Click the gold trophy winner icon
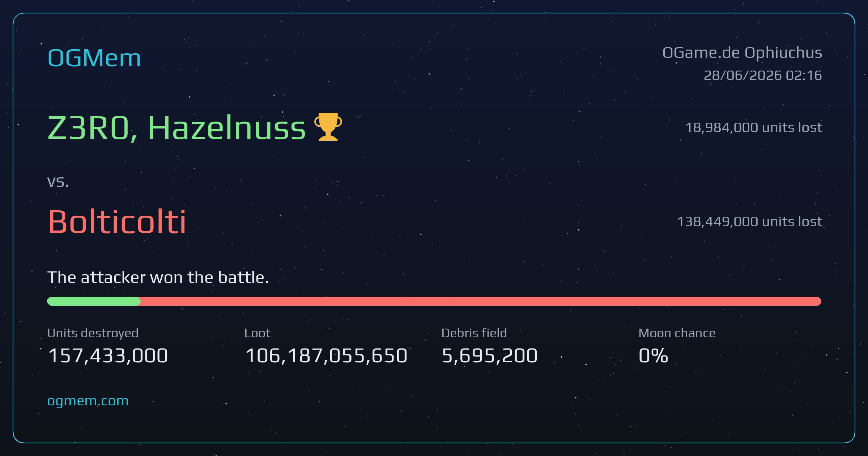Viewport: 868px width, 456px height. click(x=328, y=127)
